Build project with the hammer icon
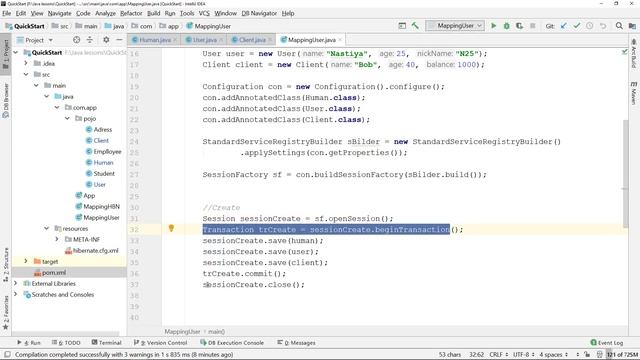 pyautogui.click(x=415, y=26)
